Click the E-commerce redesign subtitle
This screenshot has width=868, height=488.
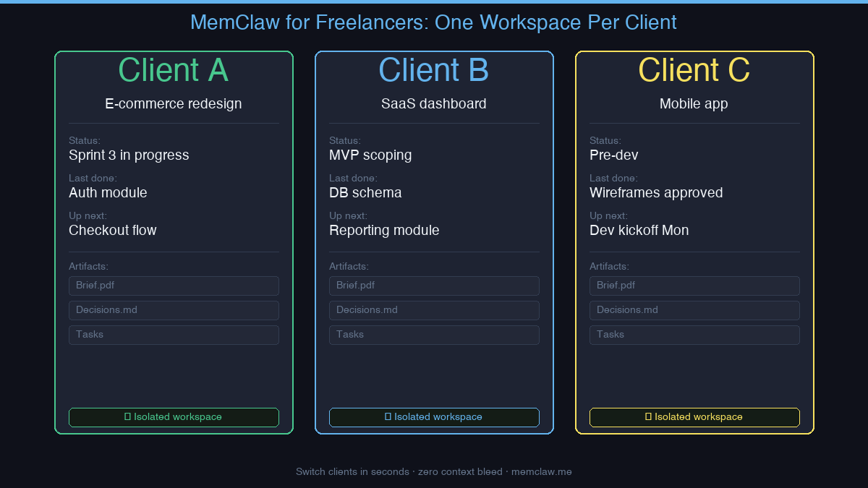tap(174, 103)
